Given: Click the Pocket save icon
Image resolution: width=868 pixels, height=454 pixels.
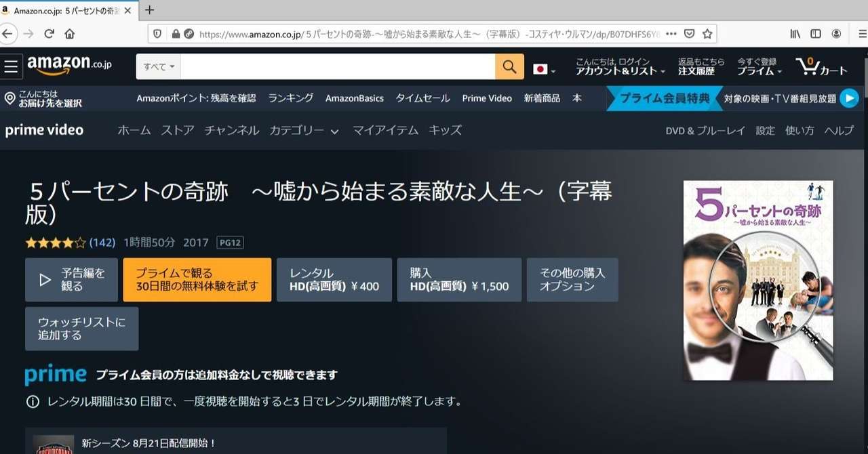Looking at the screenshot, I should click(x=690, y=33).
